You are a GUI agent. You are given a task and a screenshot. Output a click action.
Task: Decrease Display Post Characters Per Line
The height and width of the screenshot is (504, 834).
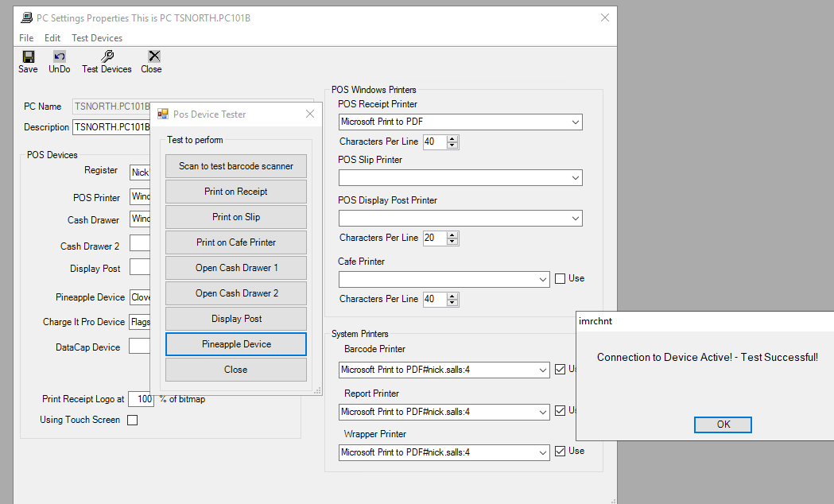[452, 242]
